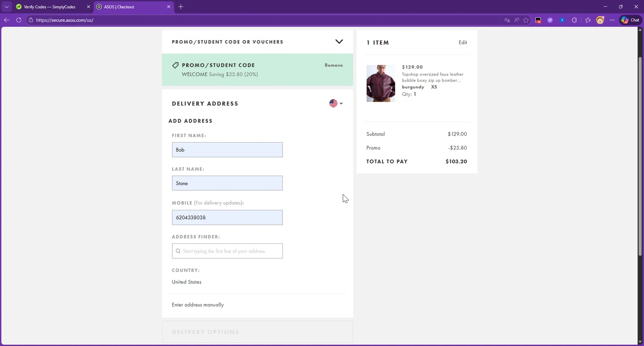Click the scrollbar down arrow
Screen dimensions: 644x346
(640, 342)
